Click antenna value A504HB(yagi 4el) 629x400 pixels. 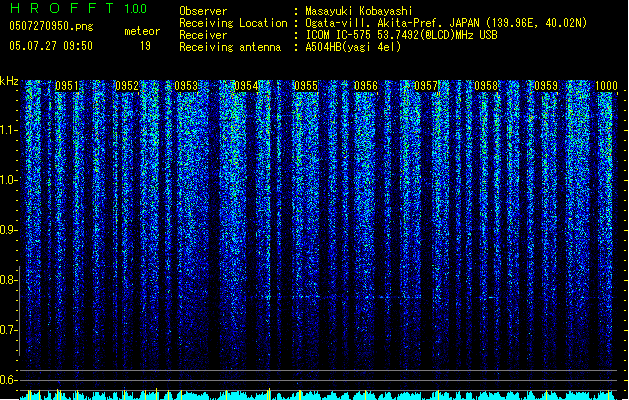(353, 47)
